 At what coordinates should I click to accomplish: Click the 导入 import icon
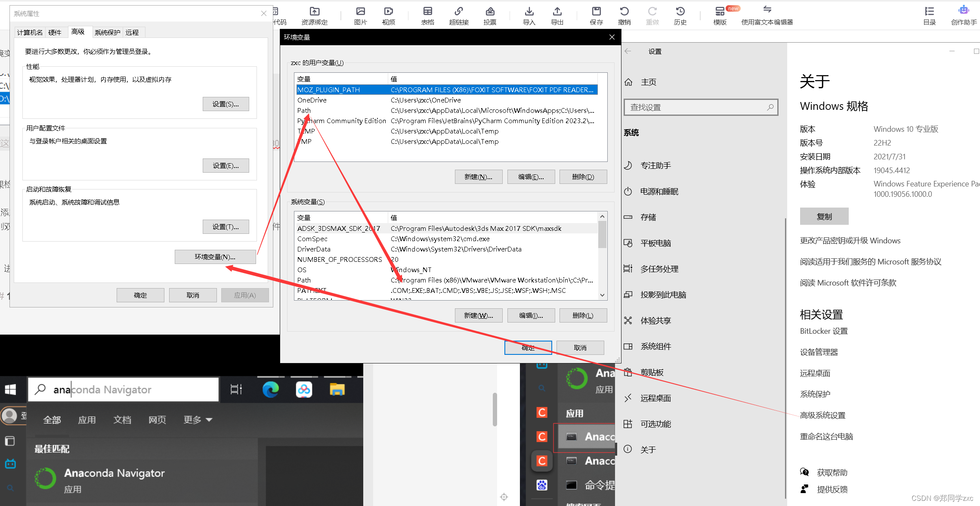coord(529,16)
